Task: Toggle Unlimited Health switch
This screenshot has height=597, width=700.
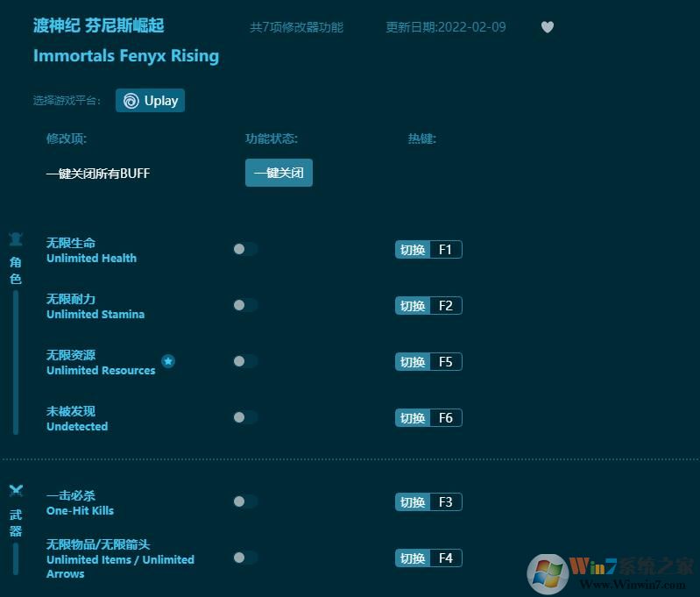Action: click(244, 249)
